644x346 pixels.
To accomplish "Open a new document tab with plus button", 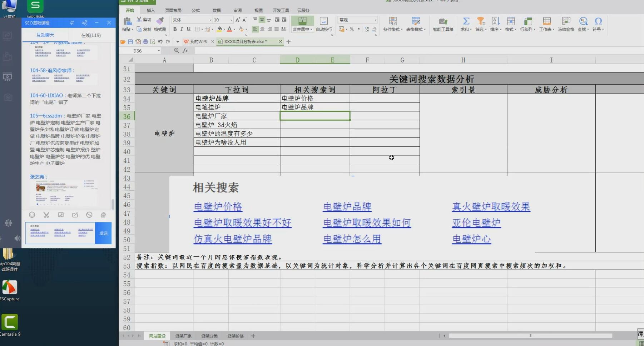I will click(x=288, y=42).
